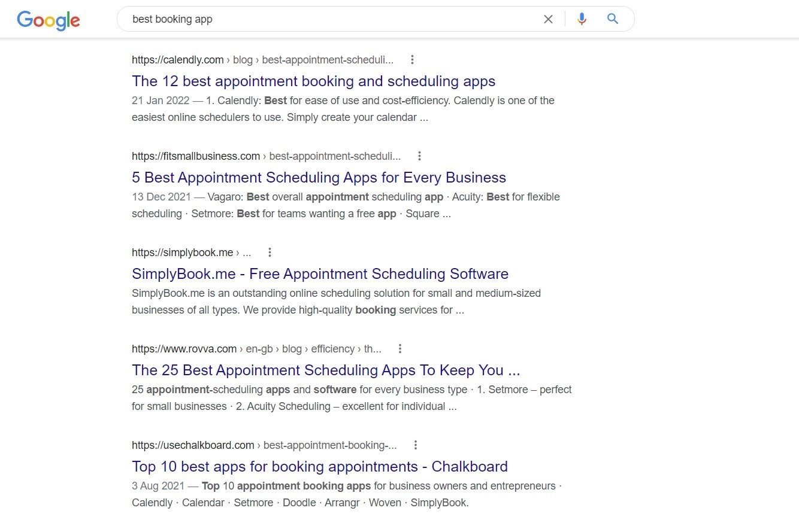Click the '21 Jan 2022' date in Calendly snippet

point(161,101)
